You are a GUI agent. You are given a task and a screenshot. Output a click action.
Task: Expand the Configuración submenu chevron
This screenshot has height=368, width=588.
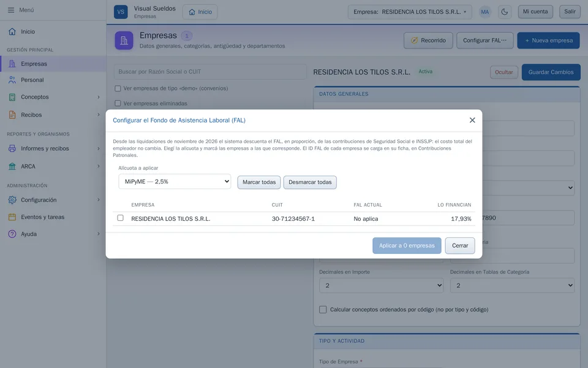click(x=99, y=200)
